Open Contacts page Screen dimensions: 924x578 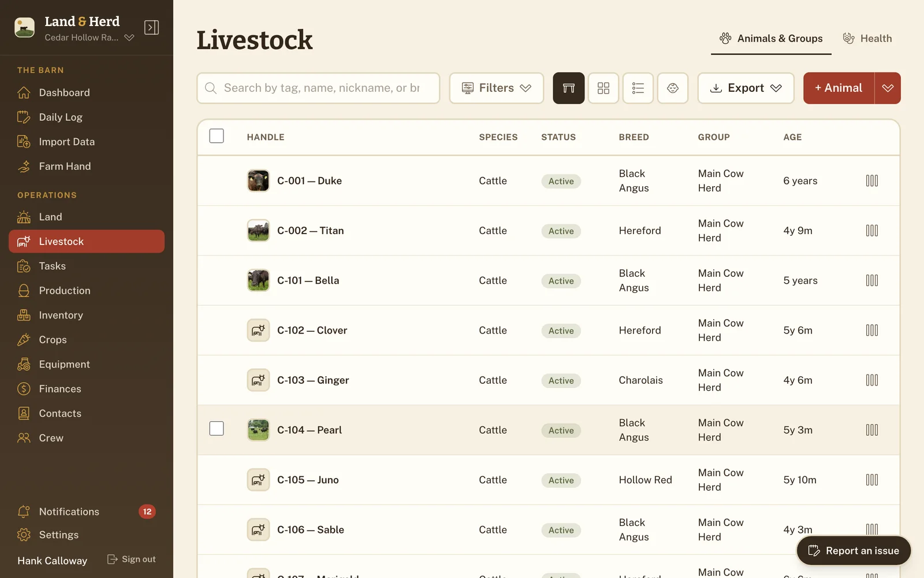(87, 413)
